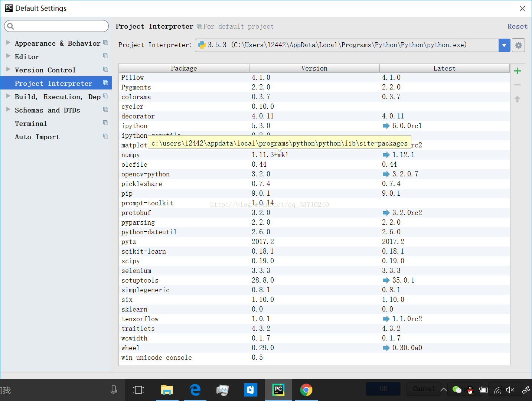Close the Default Settings dialog

click(x=522, y=8)
